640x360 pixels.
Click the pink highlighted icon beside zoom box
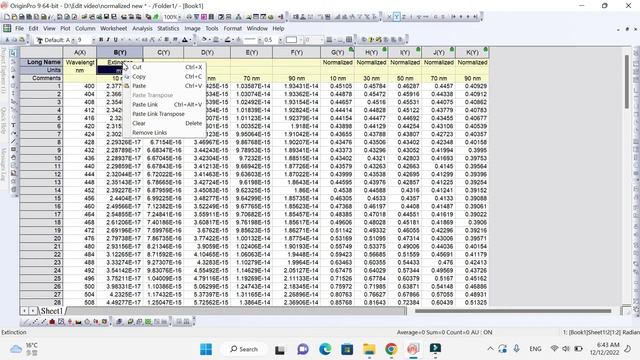pyautogui.click(x=204, y=17)
